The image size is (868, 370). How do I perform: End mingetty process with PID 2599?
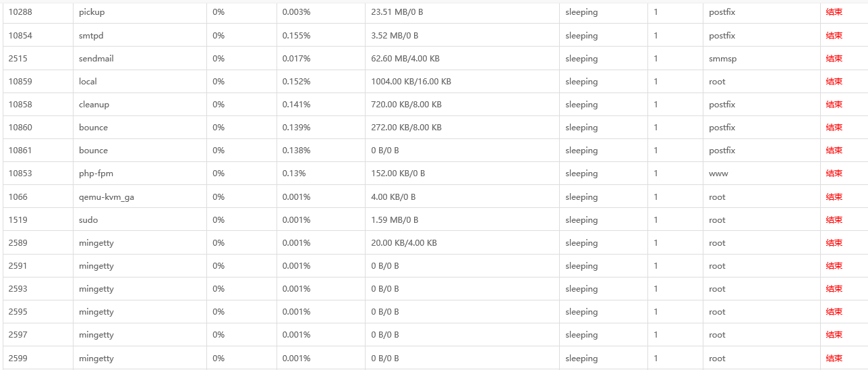click(834, 359)
